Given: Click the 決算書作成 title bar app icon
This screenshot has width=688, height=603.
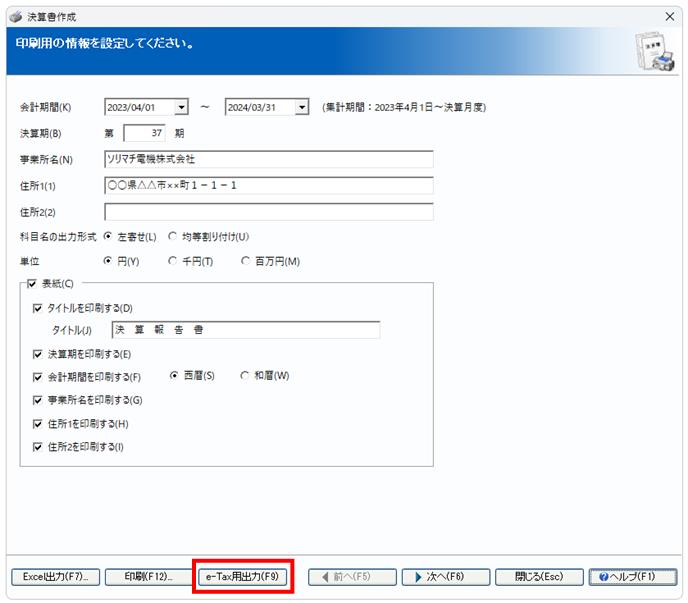Looking at the screenshot, I should tap(16, 17).
